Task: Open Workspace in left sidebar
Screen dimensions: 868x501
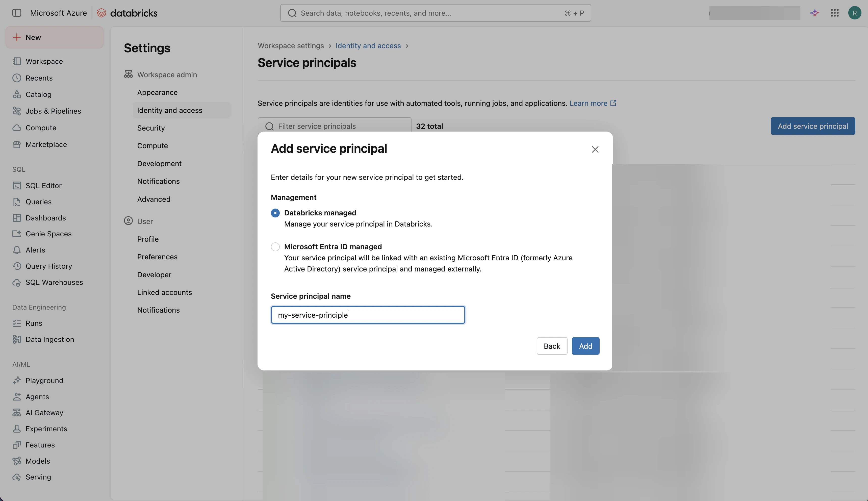Action: pos(44,61)
